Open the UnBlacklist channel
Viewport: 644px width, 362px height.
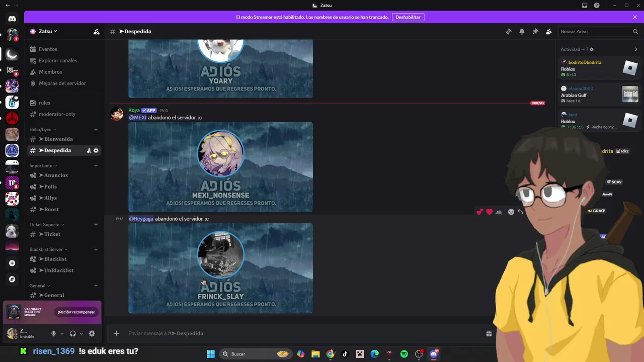tap(64, 270)
